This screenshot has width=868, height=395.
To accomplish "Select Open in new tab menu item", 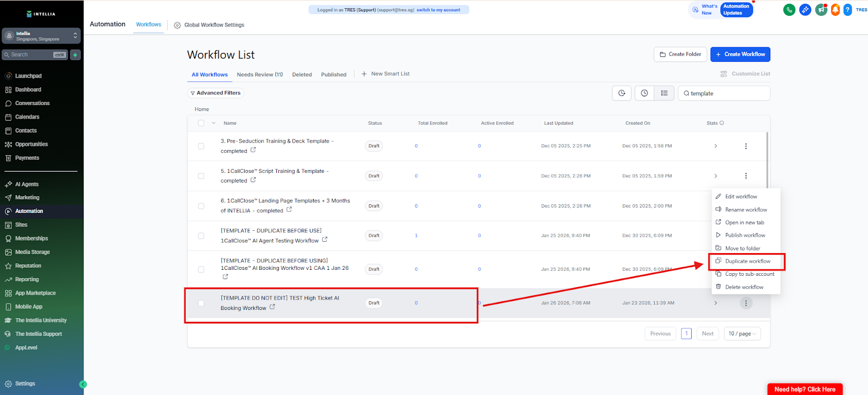I will coord(746,223).
